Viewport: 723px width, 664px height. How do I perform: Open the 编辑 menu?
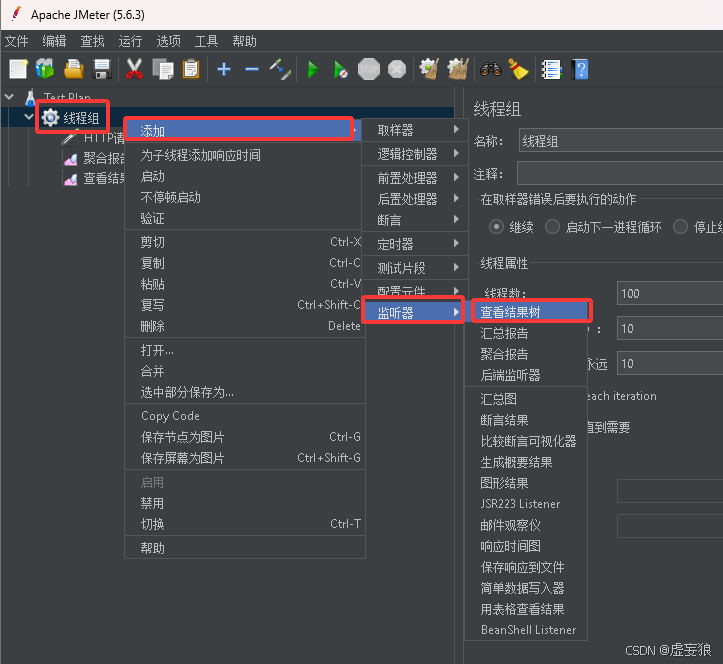tap(54, 41)
